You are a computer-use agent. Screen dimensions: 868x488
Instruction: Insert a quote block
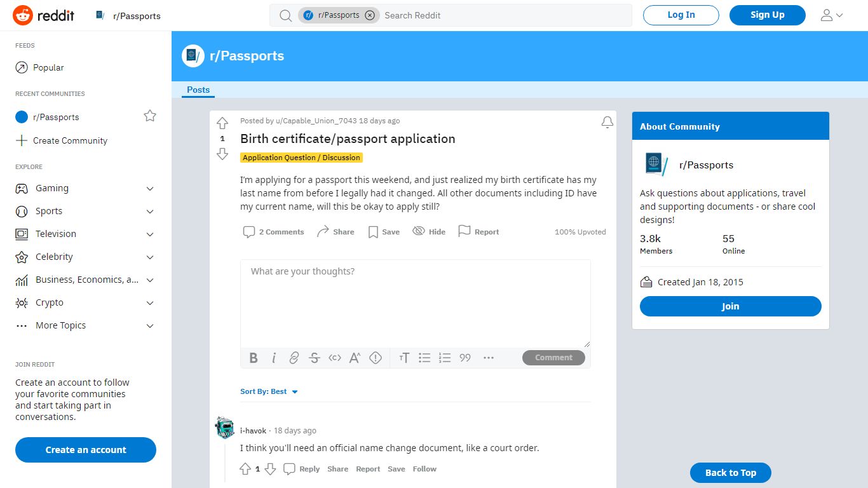click(x=465, y=358)
